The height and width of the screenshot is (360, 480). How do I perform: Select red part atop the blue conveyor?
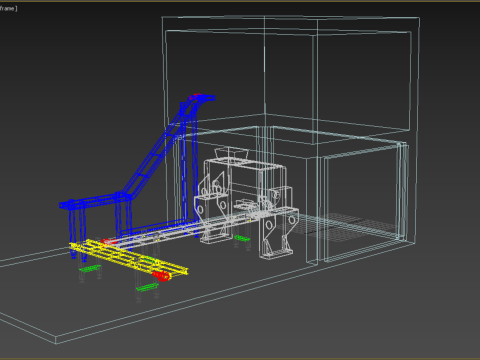pyautogui.click(x=195, y=97)
